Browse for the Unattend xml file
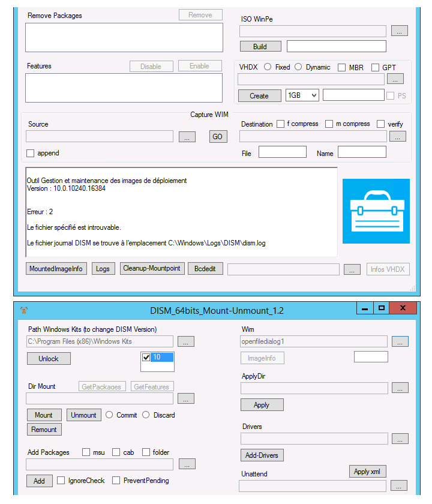The height and width of the screenshot is (504, 432). click(398, 485)
